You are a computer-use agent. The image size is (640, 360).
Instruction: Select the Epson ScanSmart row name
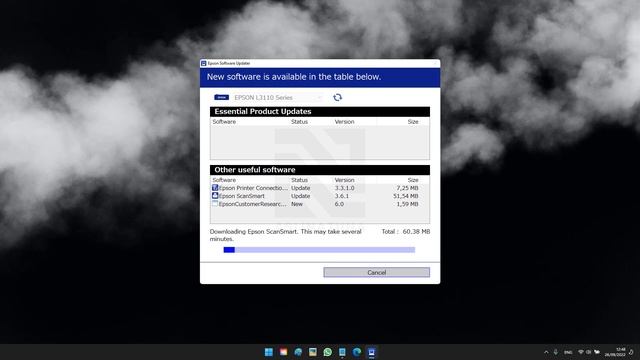click(242, 196)
